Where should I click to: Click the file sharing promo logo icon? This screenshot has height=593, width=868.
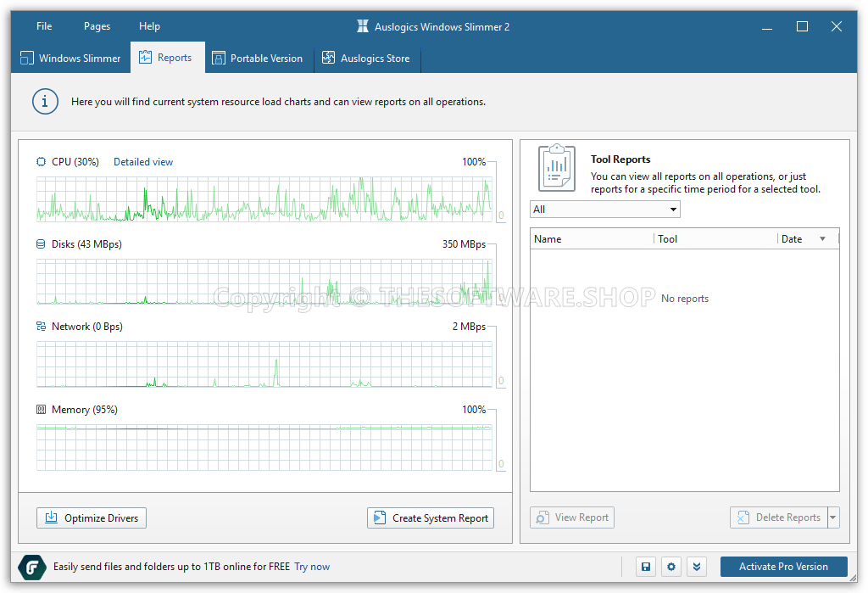(32, 567)
